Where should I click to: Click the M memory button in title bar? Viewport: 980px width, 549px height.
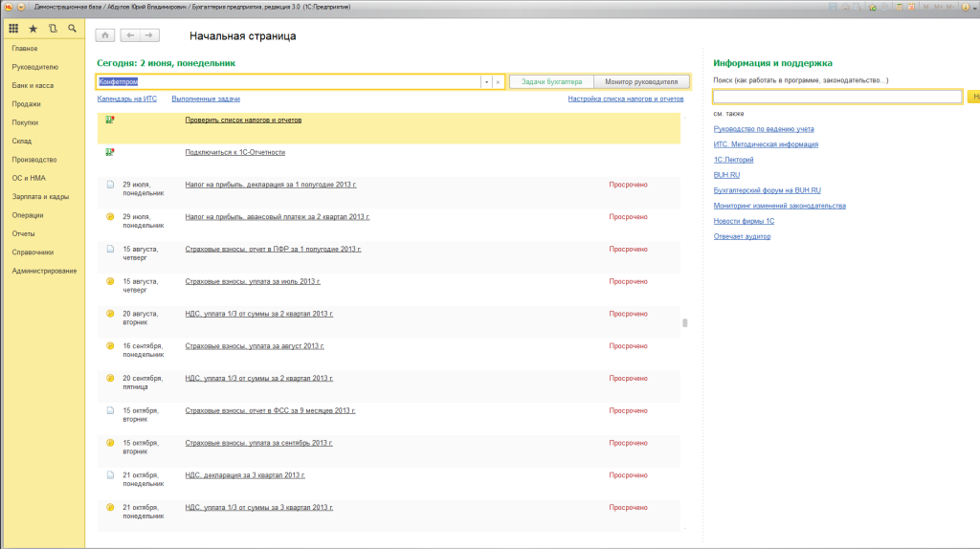click(x=926, y=7)
